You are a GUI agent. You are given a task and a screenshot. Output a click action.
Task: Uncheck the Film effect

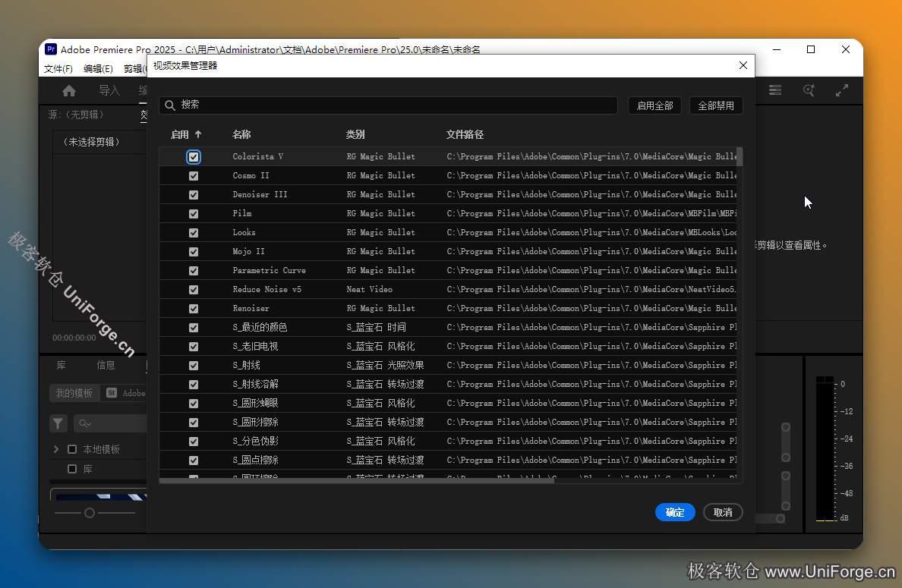pyautogui.click(x=194, y=214)
